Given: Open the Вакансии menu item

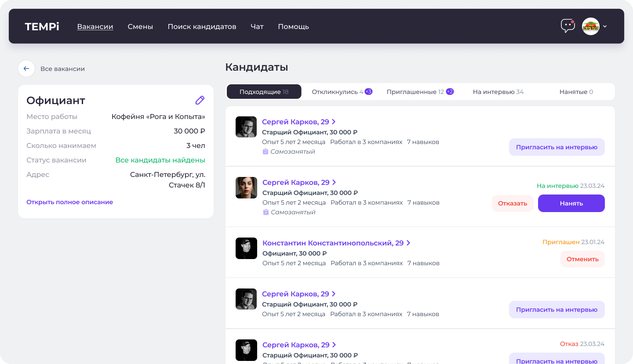Looking at the screenshot, I should click(95, 26).
